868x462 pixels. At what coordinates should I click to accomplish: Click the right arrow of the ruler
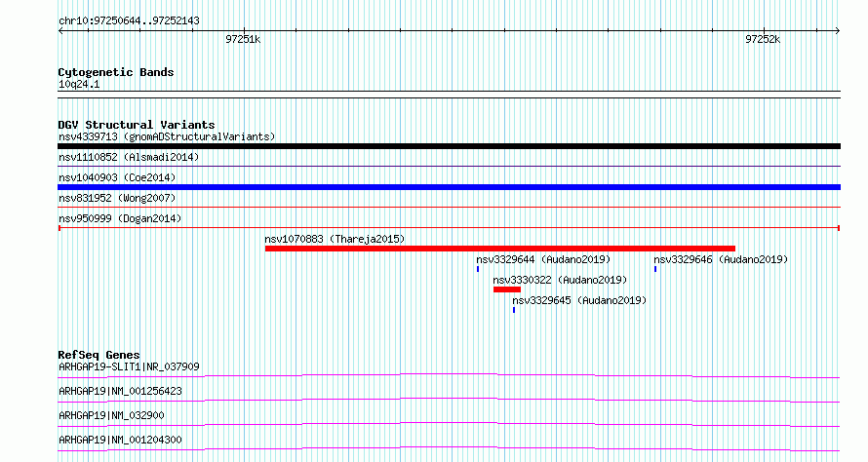[838, 31]
